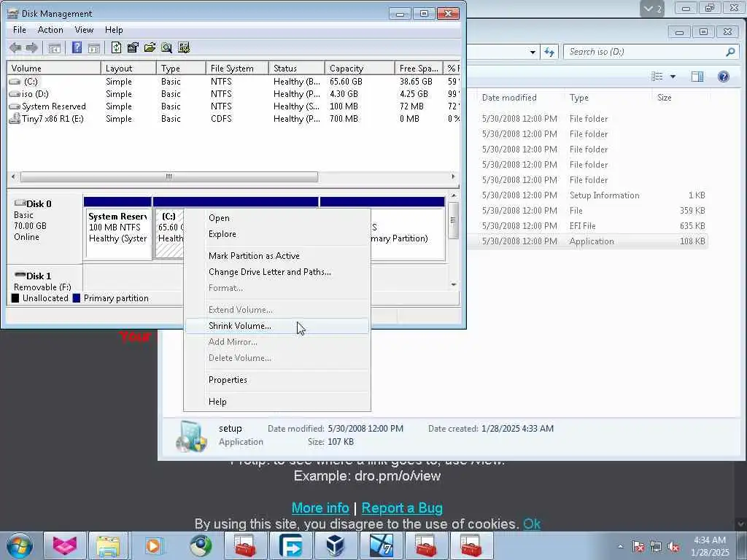Toggle the console tree toolbar icon
This screenshot has width=747, height=560.
click(x=54, y=47)
